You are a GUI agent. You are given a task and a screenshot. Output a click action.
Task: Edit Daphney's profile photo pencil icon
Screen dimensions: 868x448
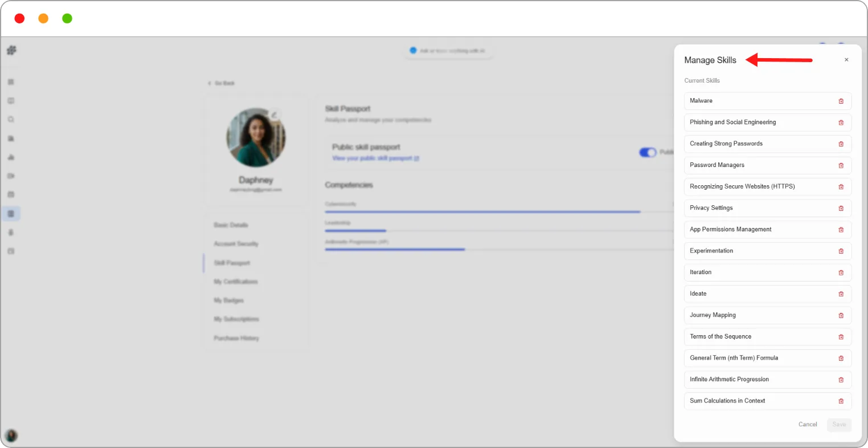point(275,115)
